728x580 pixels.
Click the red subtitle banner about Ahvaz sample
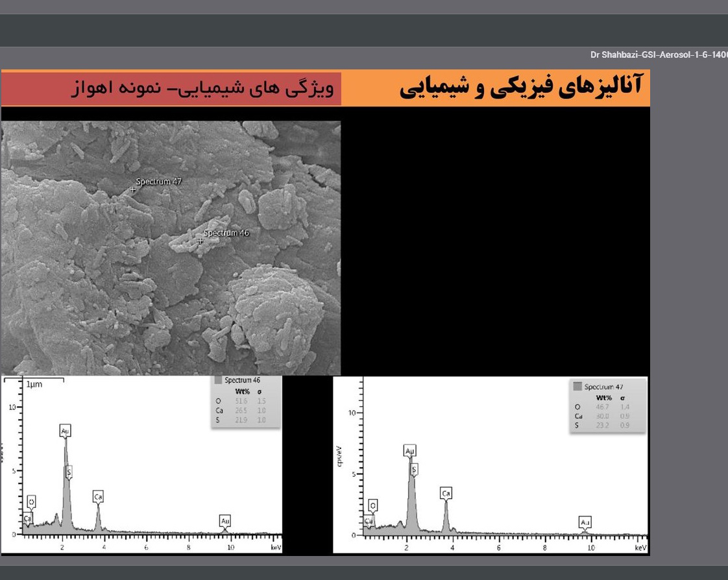tap(171, 88)
